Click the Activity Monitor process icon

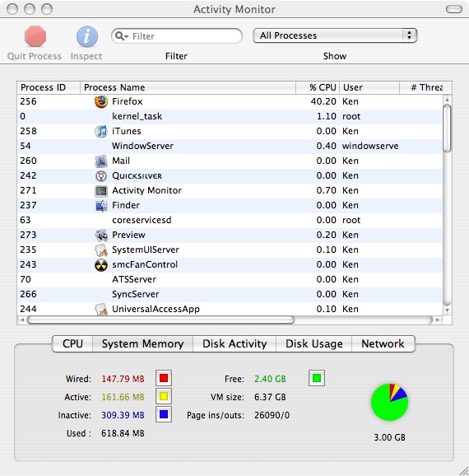coord(101,190)
